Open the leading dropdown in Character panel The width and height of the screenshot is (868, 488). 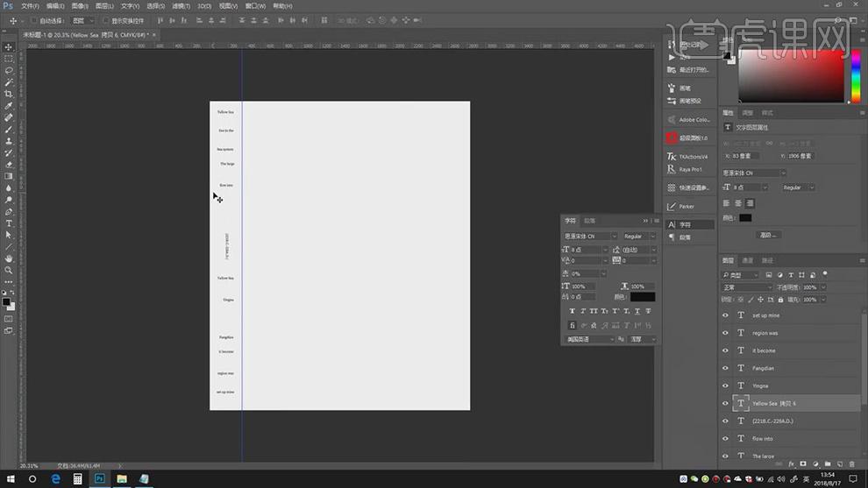click(x=654, y=250)
